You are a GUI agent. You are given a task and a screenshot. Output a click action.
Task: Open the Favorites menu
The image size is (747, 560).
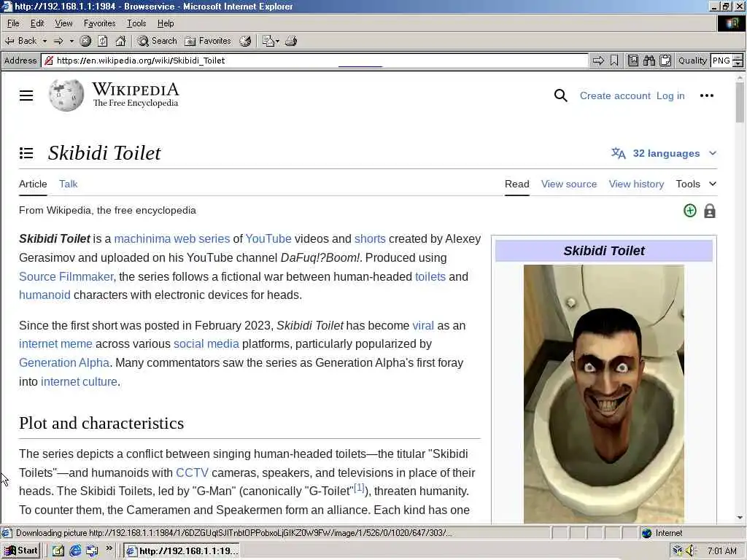click(x=99, y=23)
